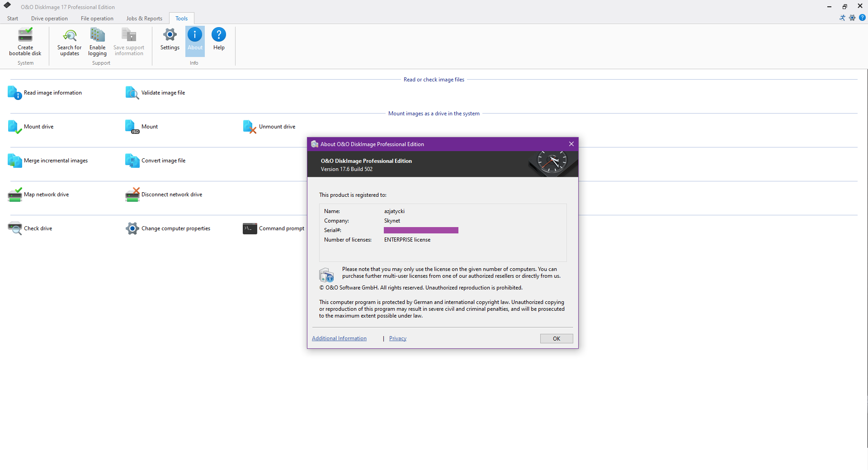This screenshot has height=470, width=868.
Task: Open the File operation tab
Action: click(x=97, y=19)
